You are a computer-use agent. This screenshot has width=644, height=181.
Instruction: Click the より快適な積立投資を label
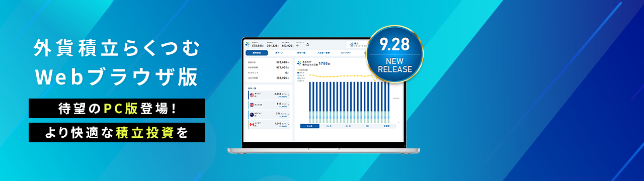116,133
